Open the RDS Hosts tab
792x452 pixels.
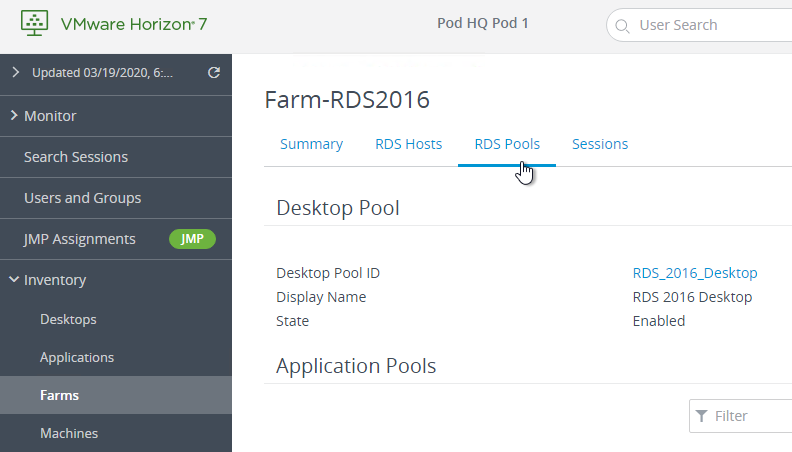(409, 144)
